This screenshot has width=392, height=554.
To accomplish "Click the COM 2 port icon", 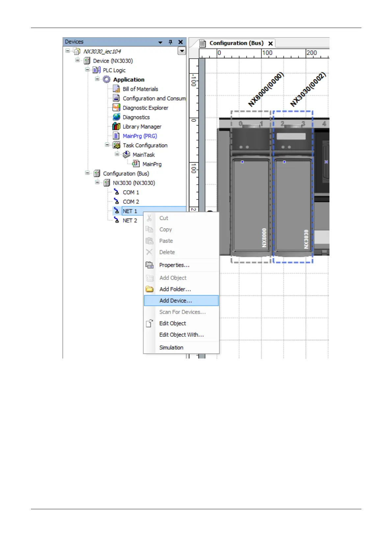I will pos(117,201).
